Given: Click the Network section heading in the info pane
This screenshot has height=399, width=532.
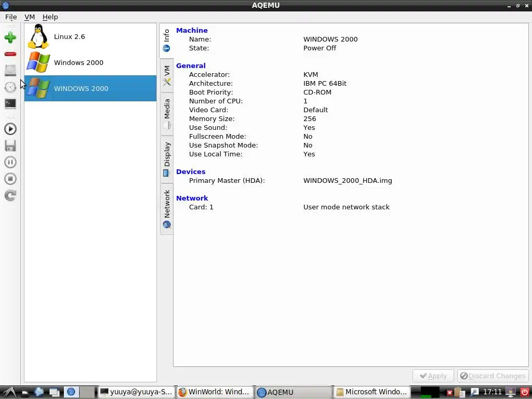Looking at the screenshot, I should [192, 198].
